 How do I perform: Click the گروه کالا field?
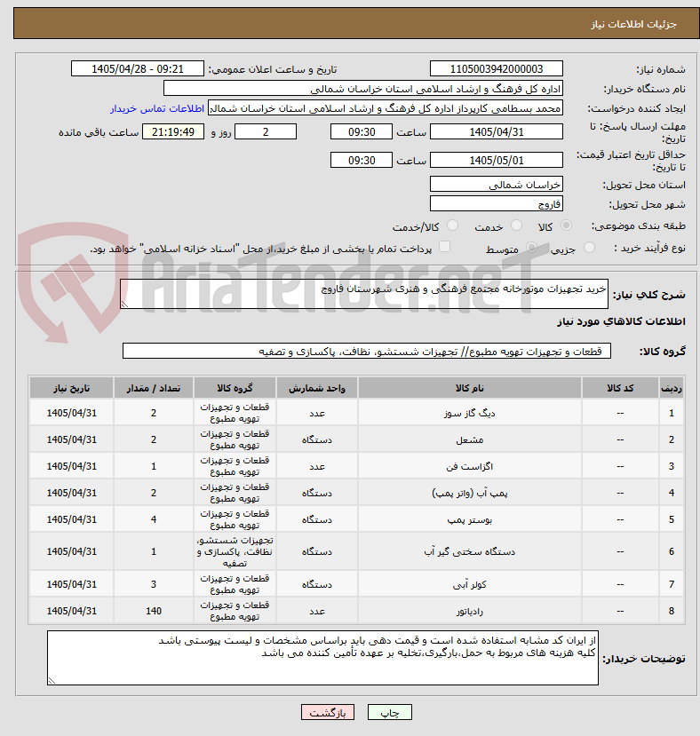367,351
